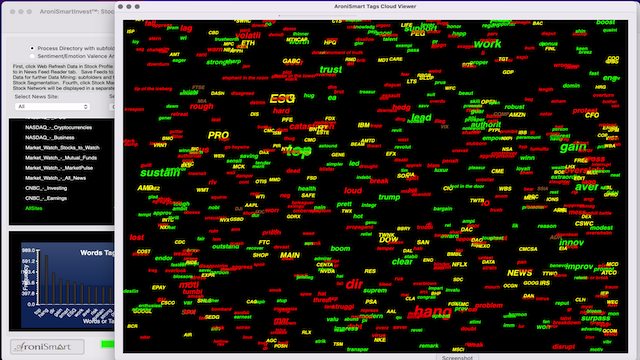Click the green 'surpass' tag
640x360 pixels.
(x=595, y=318)
